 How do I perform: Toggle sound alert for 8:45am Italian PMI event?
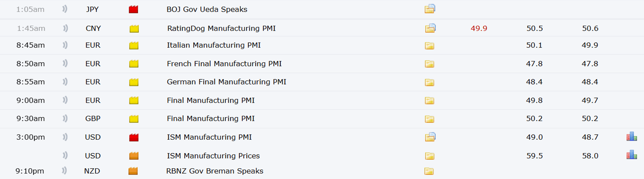point(65,45)
